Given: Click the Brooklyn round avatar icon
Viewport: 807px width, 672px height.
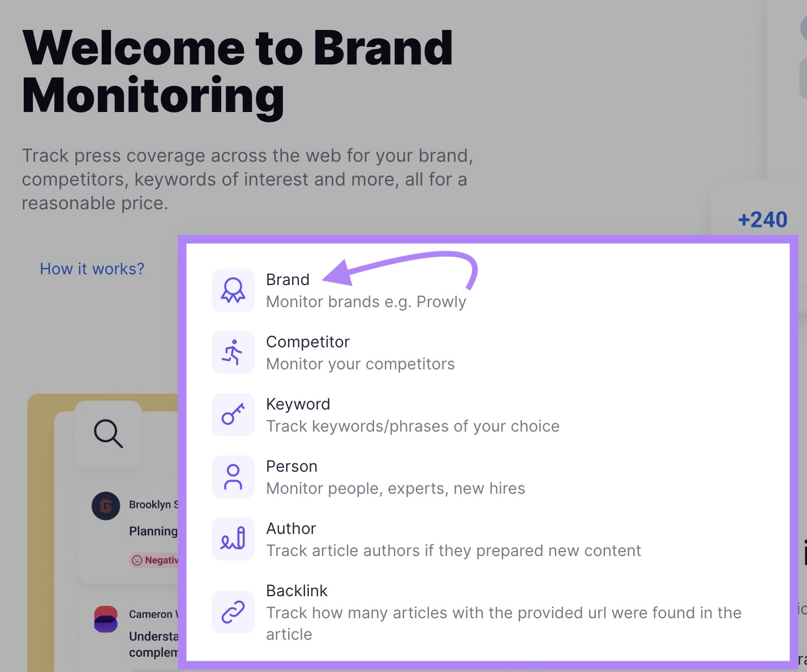Looking at the screenshot, I should coord(106,506).
